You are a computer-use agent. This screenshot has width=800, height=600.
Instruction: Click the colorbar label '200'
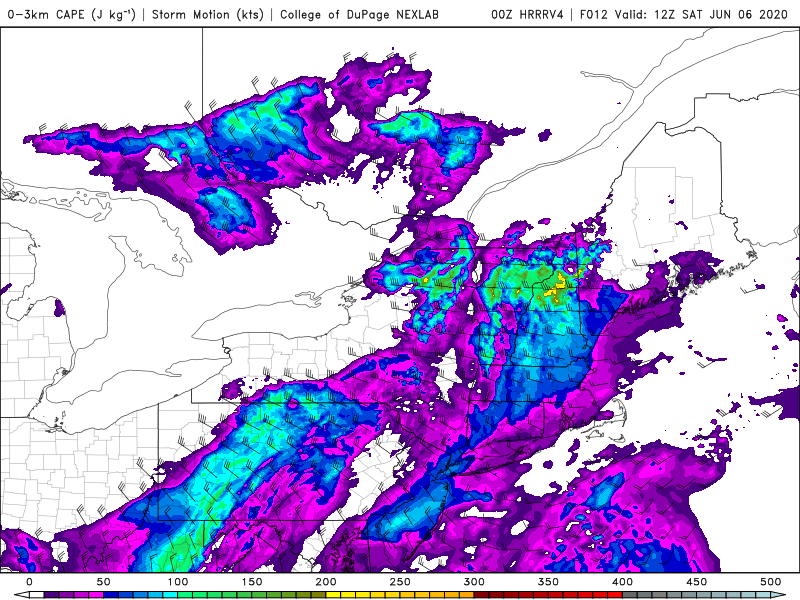[x=326, y=582]
